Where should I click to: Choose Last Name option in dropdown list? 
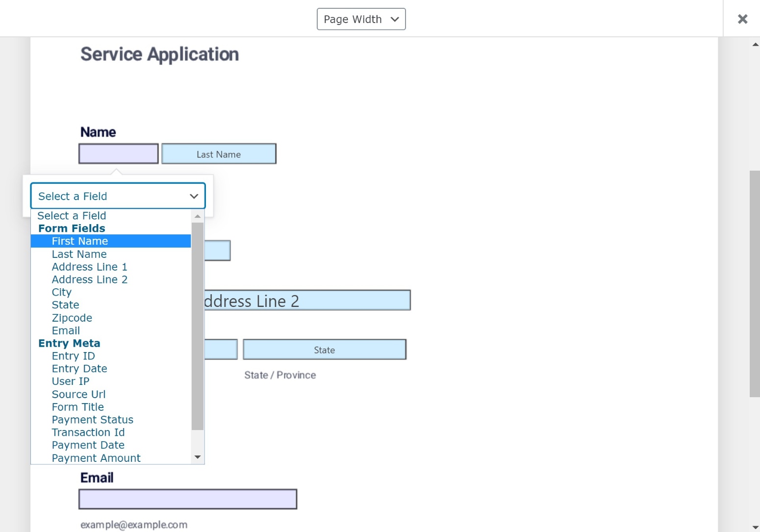click(x=79, y=254)
